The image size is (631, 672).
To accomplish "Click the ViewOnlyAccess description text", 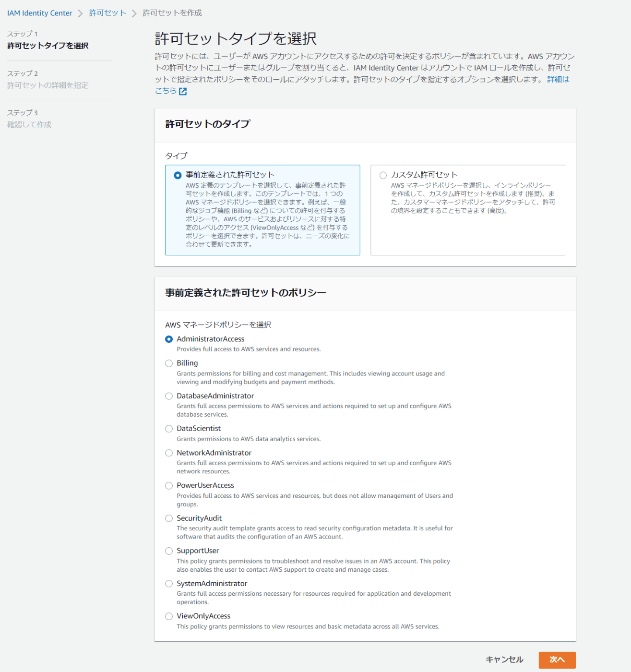I will 308,626.
